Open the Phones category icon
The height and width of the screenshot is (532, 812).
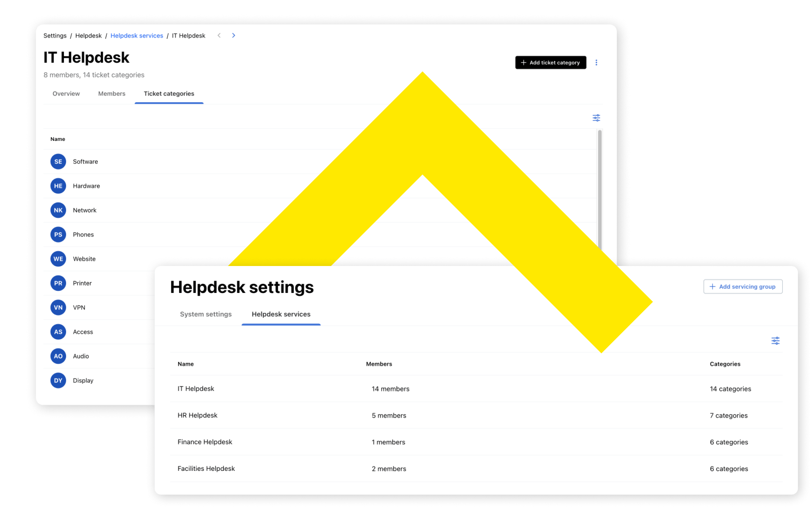tap(58, 234)
